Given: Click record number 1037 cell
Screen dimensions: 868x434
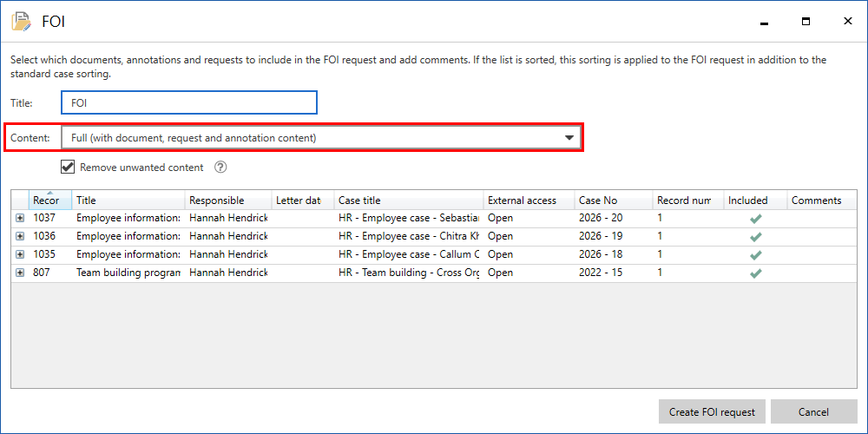Looking at the screenshot, I should point(44,218).
